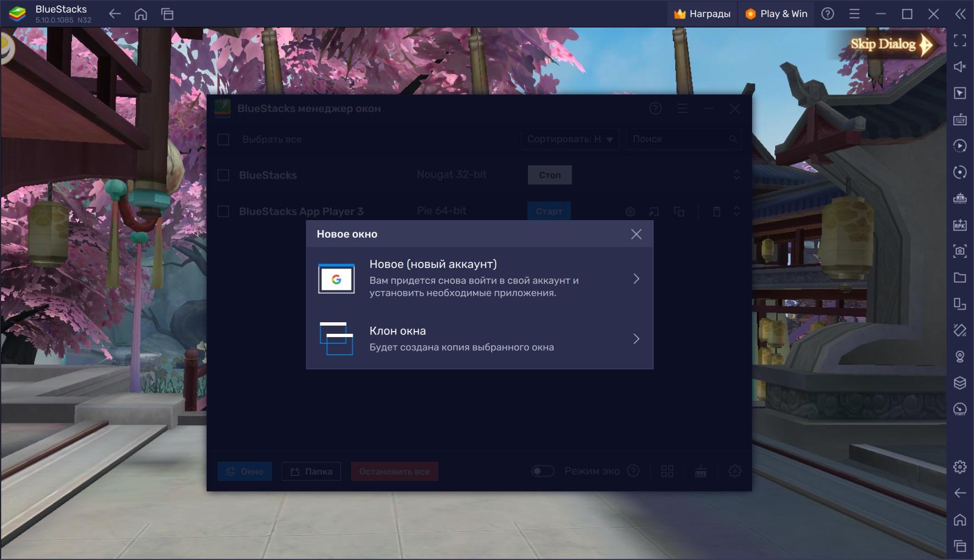Viewport: 974px width, 560px height.
Task: Delete App Player 3 with trash icon
Action: click(716, 211)
